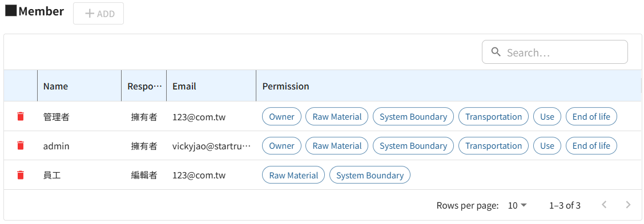
Task: Go to the next page arrow
Action: (627, 205)
